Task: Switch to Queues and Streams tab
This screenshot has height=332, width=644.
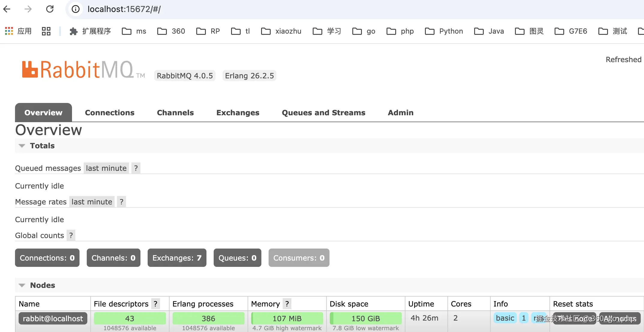Action: click(324, 113)
